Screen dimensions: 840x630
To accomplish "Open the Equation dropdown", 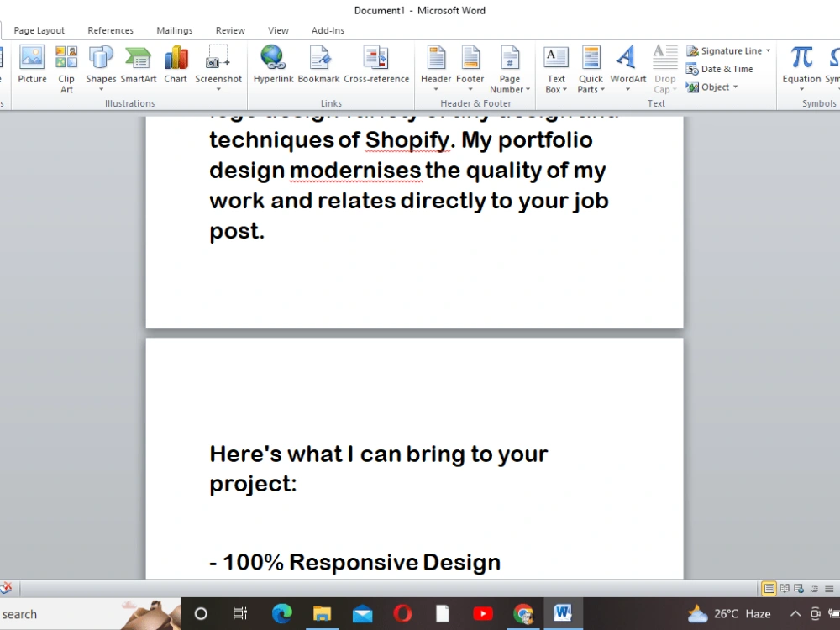I will tap(801, 90).
